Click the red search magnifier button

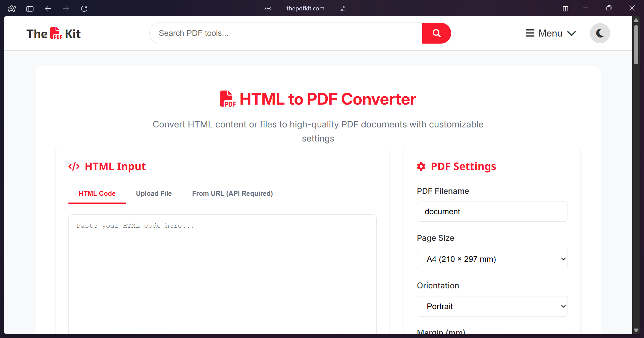tap(436, 33)
